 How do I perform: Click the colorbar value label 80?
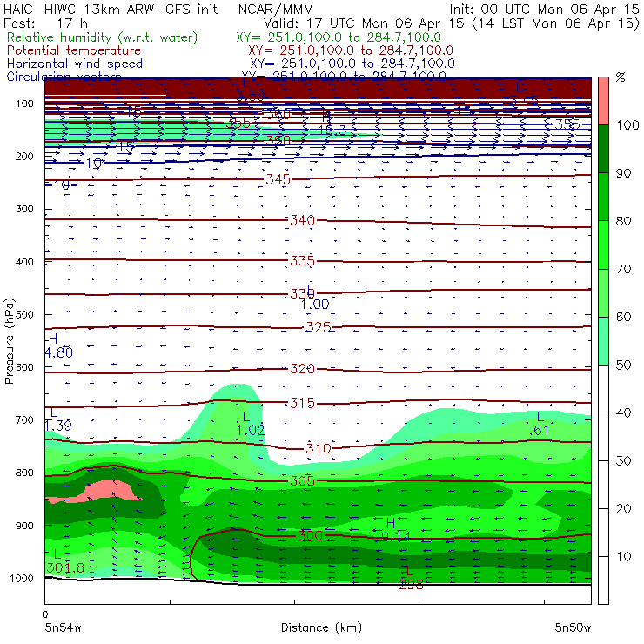coord(623,221)
